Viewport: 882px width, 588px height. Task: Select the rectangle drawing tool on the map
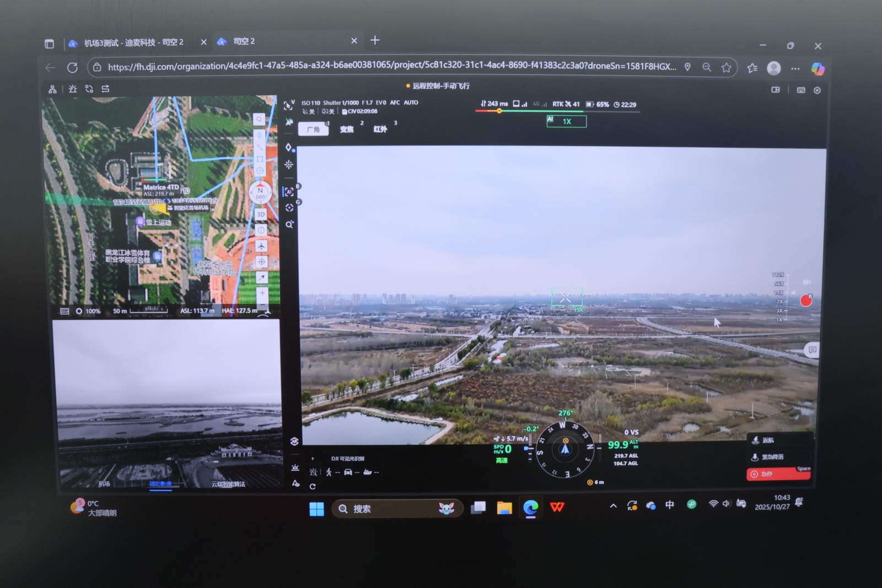pyautogui.click(x=259, y=159)
